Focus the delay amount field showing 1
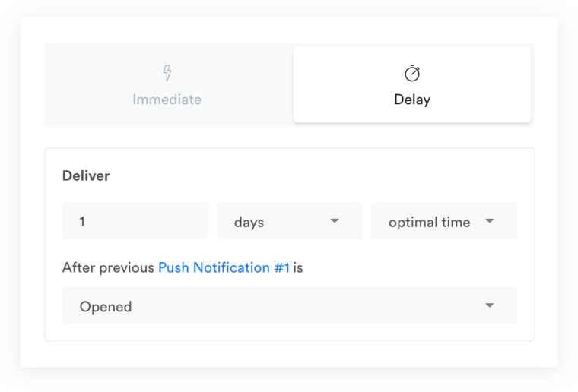The image size is (578, 392). coord(135,221)
